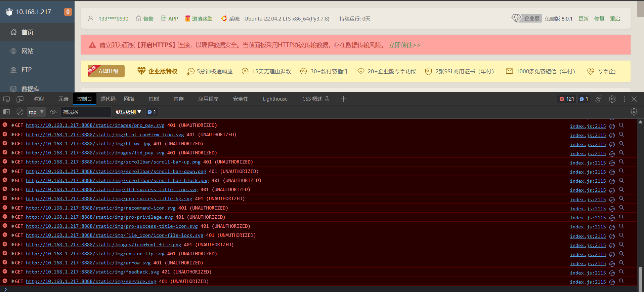Open the top context selector dropdown
Viewport: 644px width, 292px height.
[36, 112]
